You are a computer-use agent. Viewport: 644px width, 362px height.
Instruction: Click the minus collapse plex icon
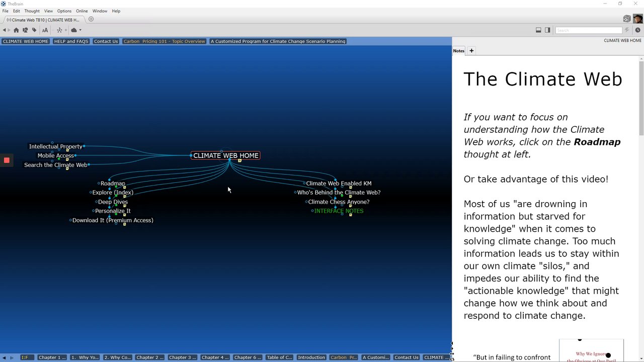point(54,30)
